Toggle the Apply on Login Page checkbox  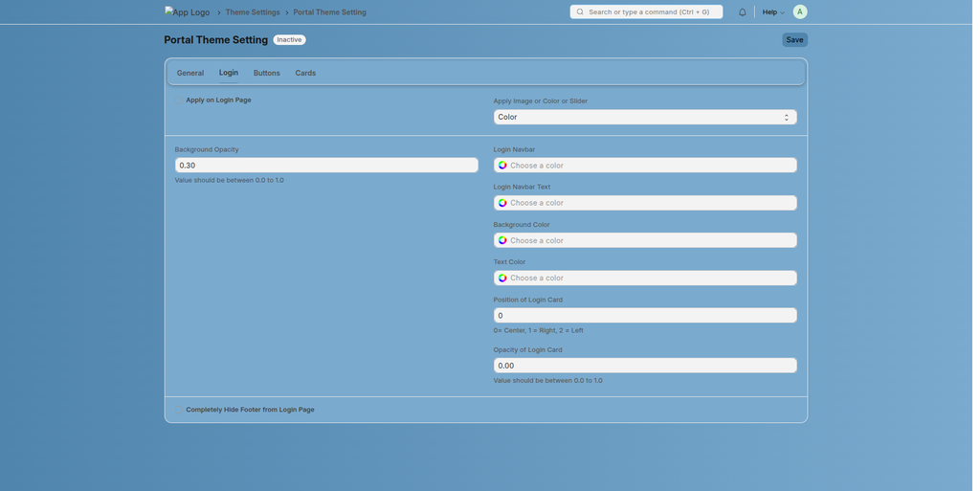(179, 100)
